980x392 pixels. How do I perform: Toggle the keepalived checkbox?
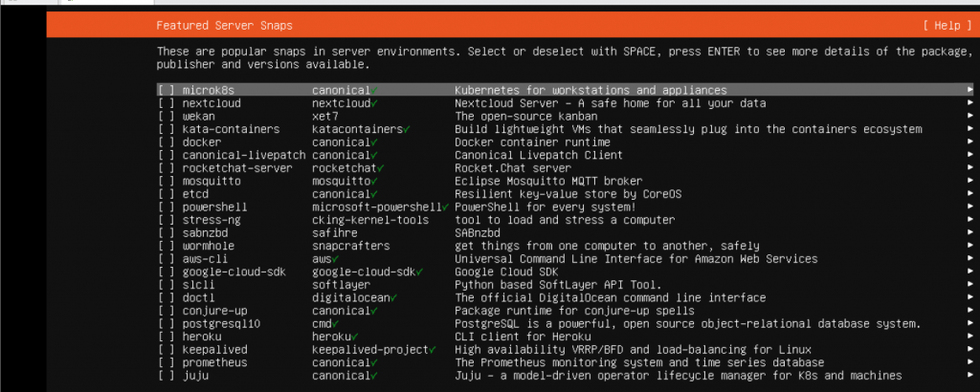click(167, 350)
